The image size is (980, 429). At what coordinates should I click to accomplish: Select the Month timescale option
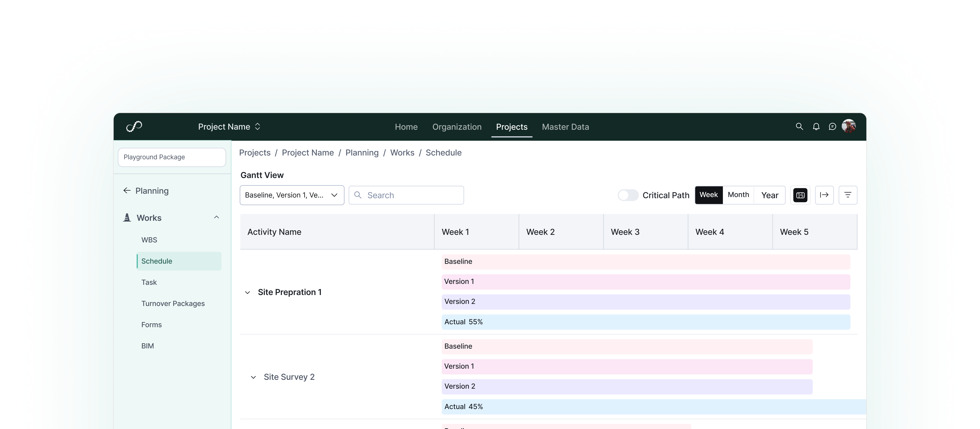pyautogui.click(x=738, y=195)
